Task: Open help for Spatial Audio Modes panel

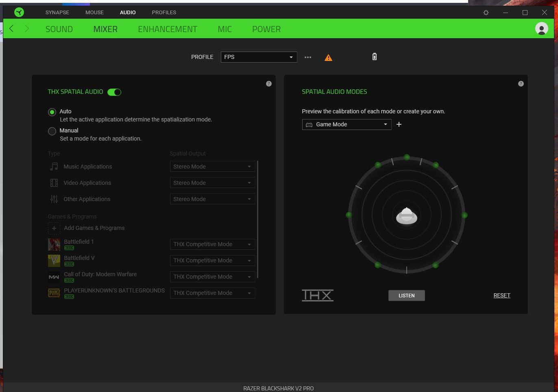Action: (x=521, y=84)
